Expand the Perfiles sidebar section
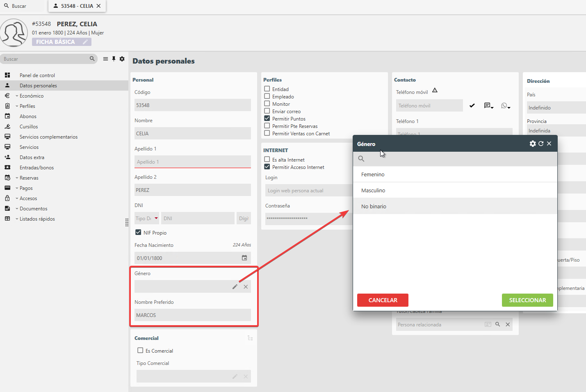Image resolution: width=586 pixels, height=392 pixels. click(27, 106)
